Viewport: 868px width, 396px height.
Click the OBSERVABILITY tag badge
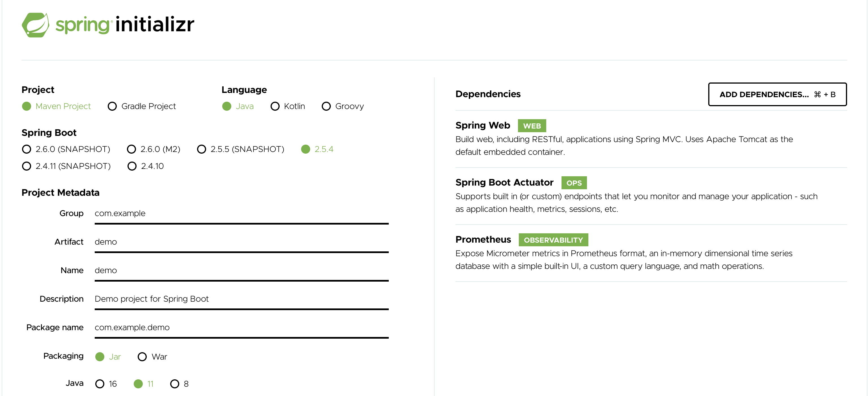(553, 240)
